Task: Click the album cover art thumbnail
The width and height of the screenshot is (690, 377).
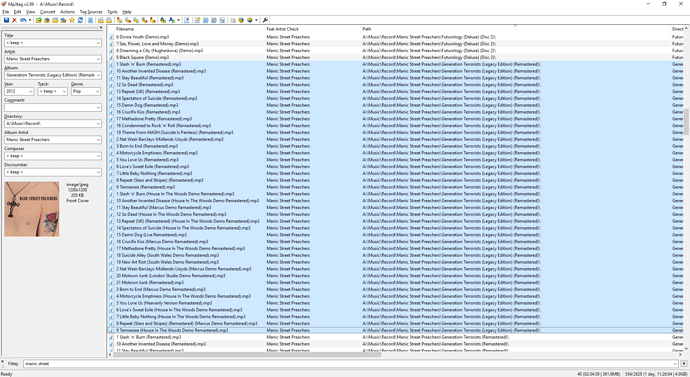Action: click(32, 209)
